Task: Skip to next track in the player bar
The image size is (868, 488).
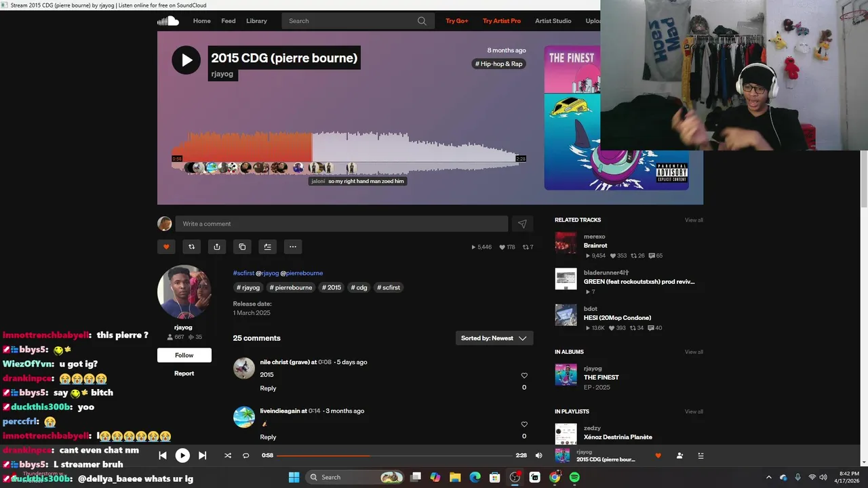Action: [202, 455]
